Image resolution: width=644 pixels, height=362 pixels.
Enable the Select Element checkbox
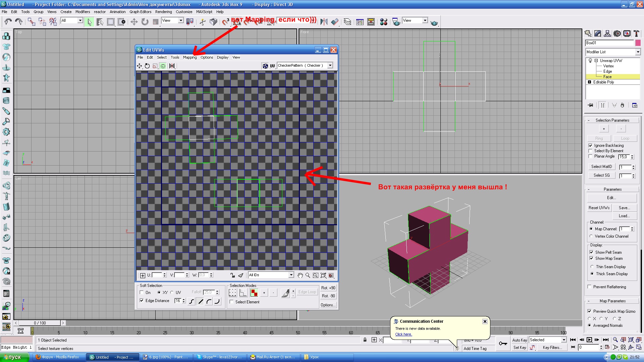(x=232, y=302)
